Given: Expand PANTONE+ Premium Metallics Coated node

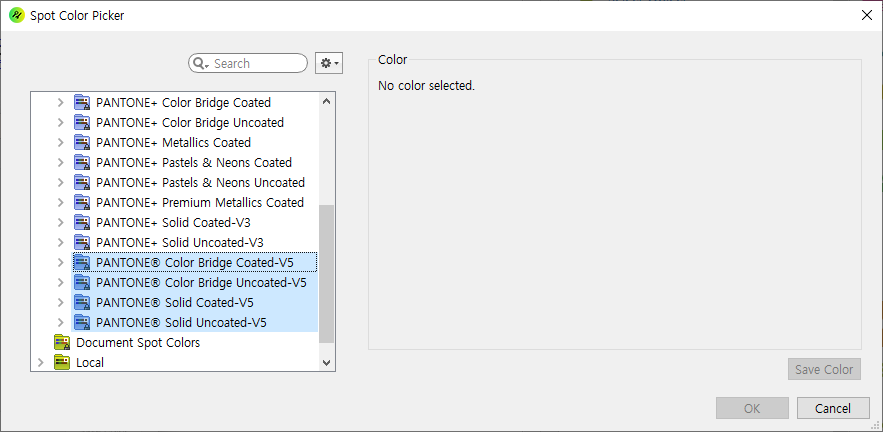Looking at the screenshot, I should point(61,202).
